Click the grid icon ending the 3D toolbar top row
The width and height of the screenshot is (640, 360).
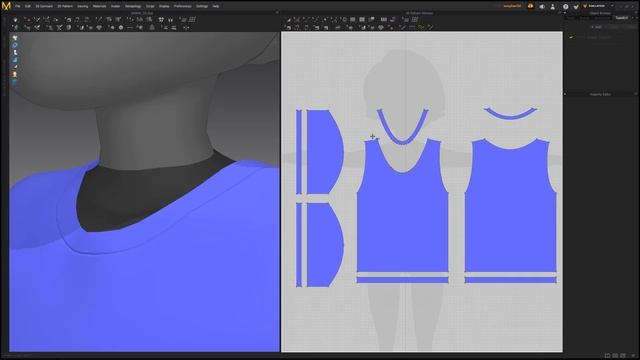click(192, 20)
